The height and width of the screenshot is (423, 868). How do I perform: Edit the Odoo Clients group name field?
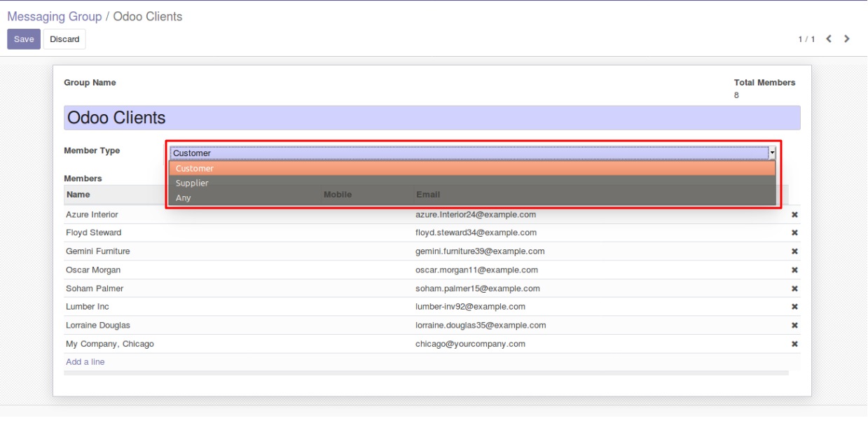[x=432, y=118]
